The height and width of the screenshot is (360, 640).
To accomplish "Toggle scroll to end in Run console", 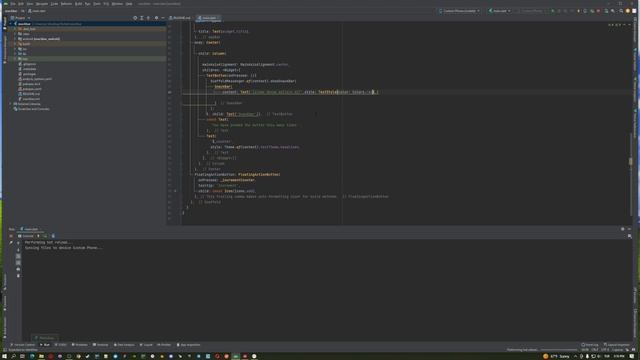I will tap(18, 263).
